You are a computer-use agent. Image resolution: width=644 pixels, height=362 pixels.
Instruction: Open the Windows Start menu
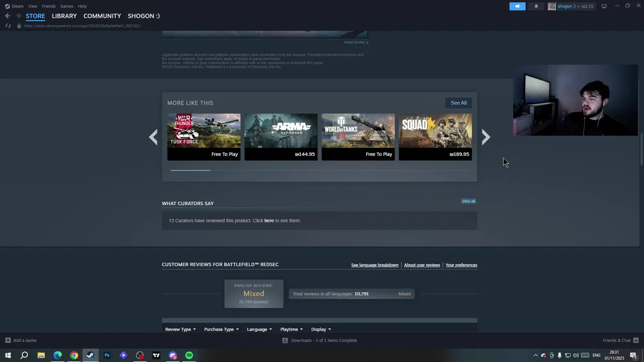tap(8, 355)
